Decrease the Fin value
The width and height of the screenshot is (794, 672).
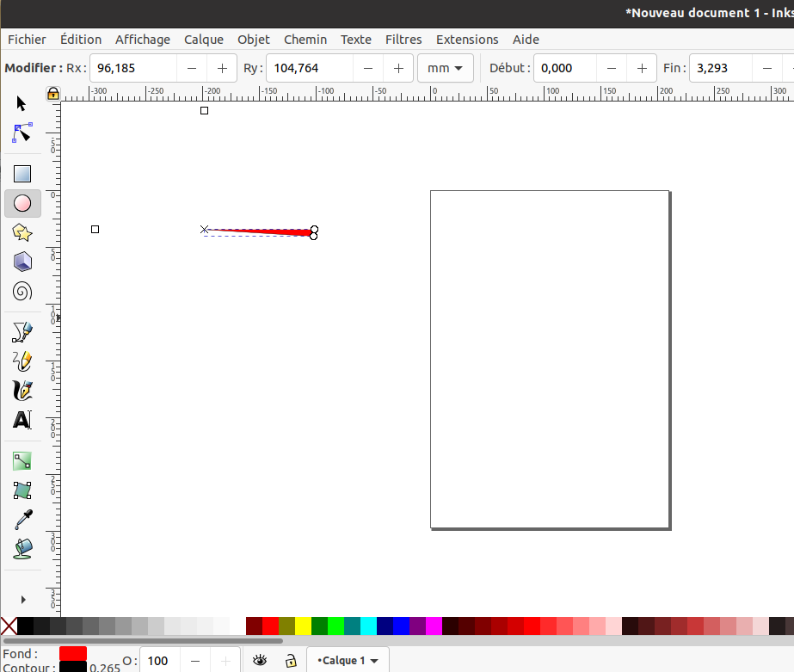(767, 68)
